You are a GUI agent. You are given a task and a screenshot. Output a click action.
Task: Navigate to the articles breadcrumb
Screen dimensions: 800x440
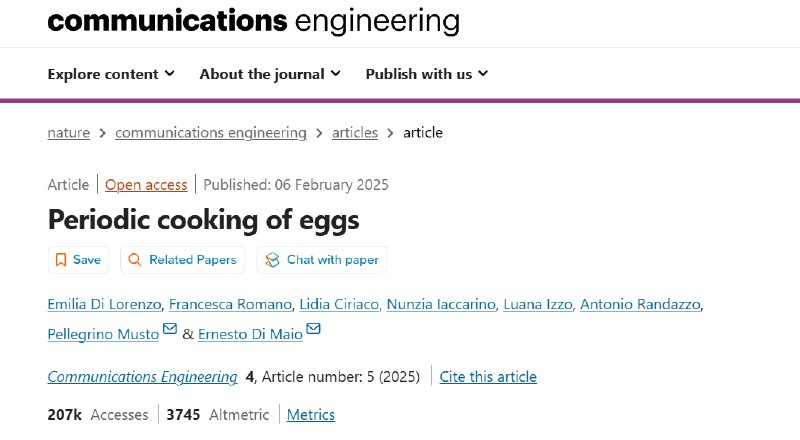[x=355, y=133]
